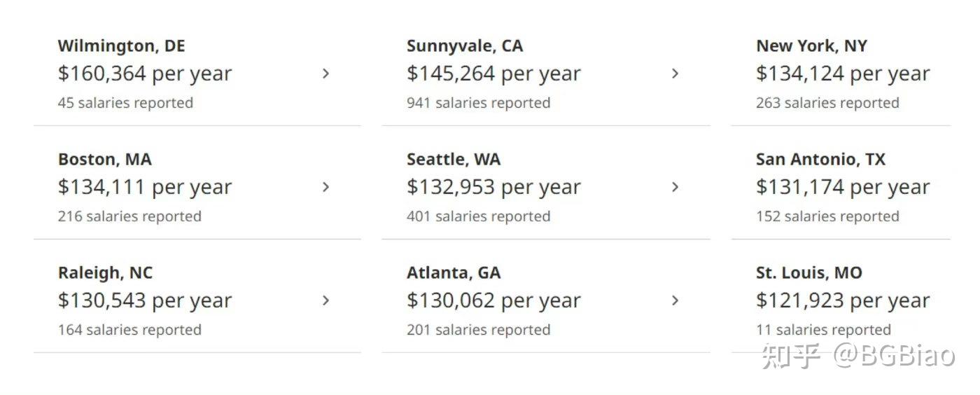The width and height of the screenshot is (980, 395).
Task: Choose the Raleigh, NC location
Action: click(105, 273)
